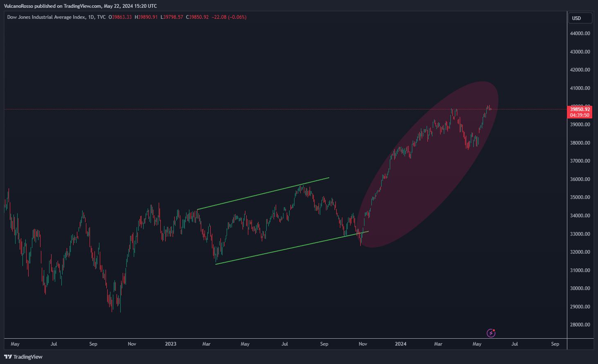Click the purple lightning bolt icon
598x364 pixels.
coord(491,333)
